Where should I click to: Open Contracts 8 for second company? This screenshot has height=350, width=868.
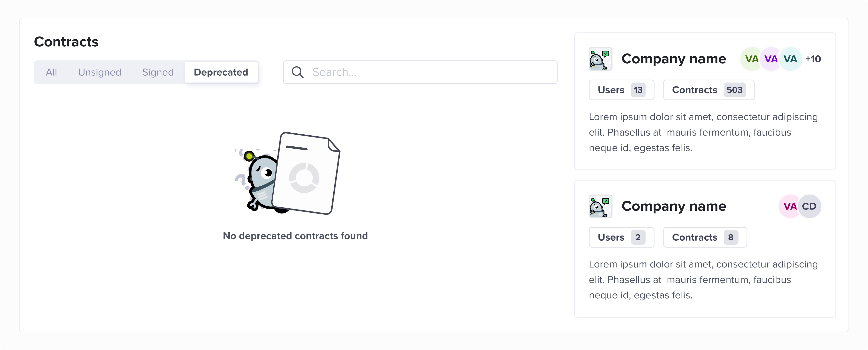point(705,237)
